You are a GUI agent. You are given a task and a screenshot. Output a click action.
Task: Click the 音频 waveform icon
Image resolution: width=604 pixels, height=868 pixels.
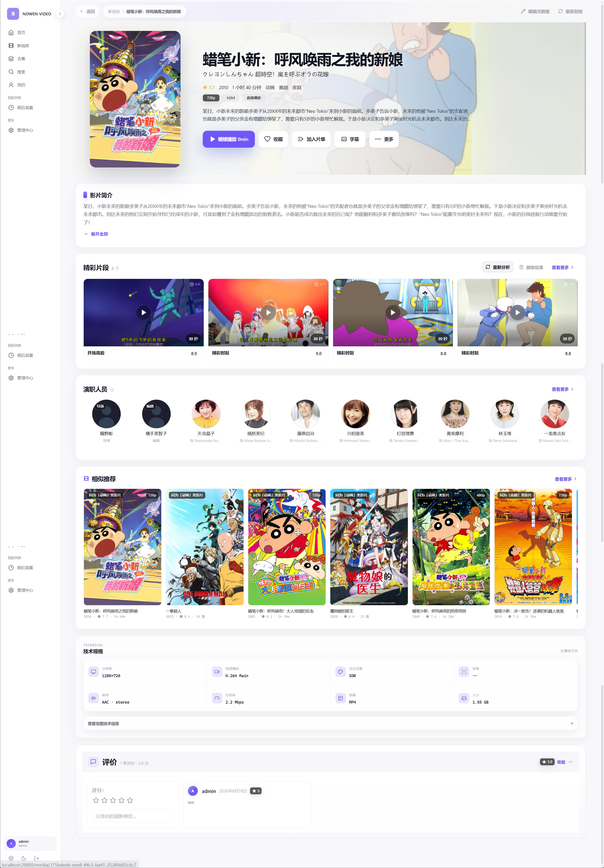tap(93, 698)
